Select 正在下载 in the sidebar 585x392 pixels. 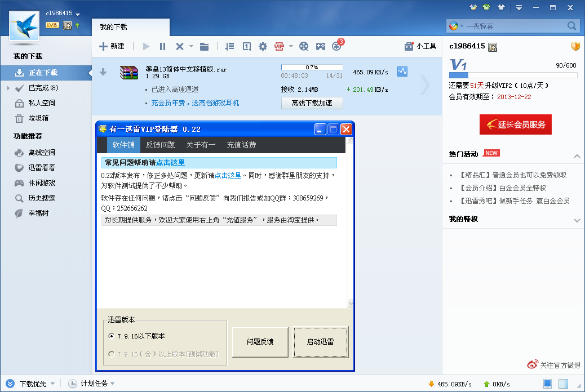pyautogui.click(x=46, y=73)
